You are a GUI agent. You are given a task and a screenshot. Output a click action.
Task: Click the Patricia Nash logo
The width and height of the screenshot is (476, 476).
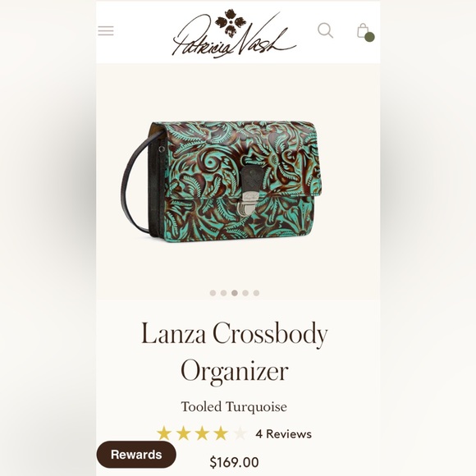234,34
